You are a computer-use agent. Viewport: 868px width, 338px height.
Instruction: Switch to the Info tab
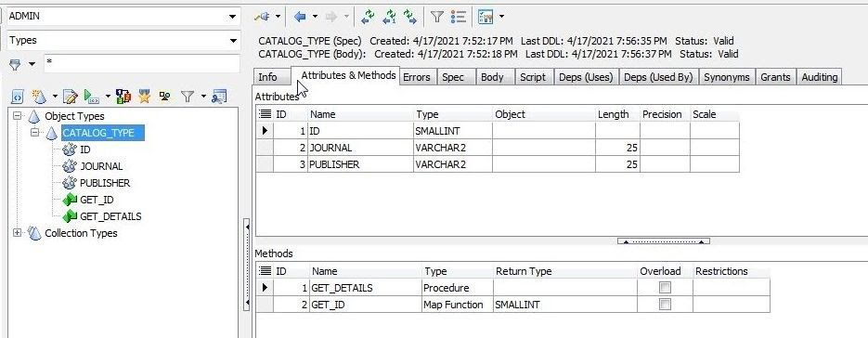click(271, 77)
